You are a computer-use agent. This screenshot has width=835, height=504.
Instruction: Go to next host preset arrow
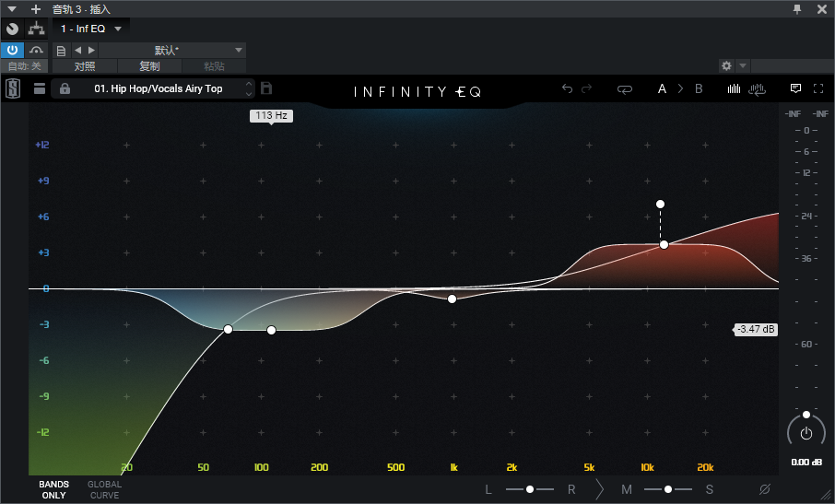point(91,50)
